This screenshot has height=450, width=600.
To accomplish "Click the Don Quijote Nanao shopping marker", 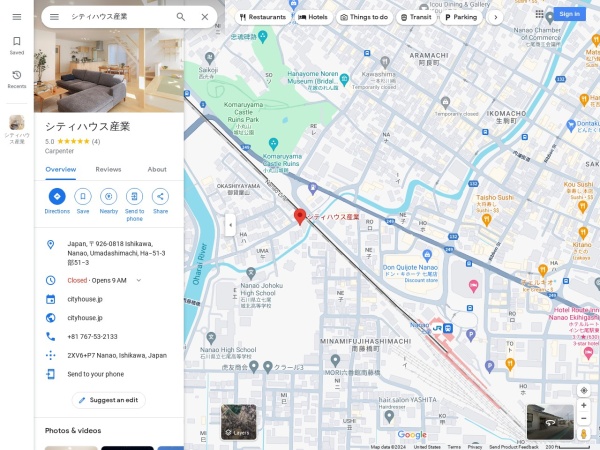I will pyautogui.click(x=427, y=255).
